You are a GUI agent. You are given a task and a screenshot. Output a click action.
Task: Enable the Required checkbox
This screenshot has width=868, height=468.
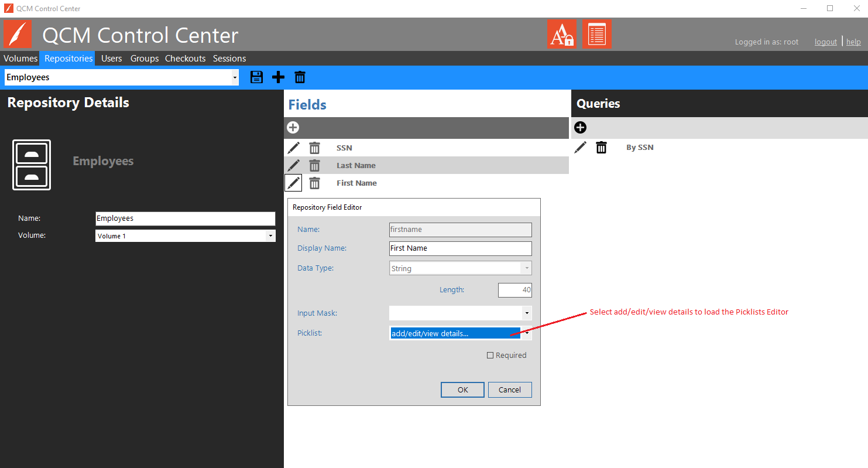pos(490,356)
